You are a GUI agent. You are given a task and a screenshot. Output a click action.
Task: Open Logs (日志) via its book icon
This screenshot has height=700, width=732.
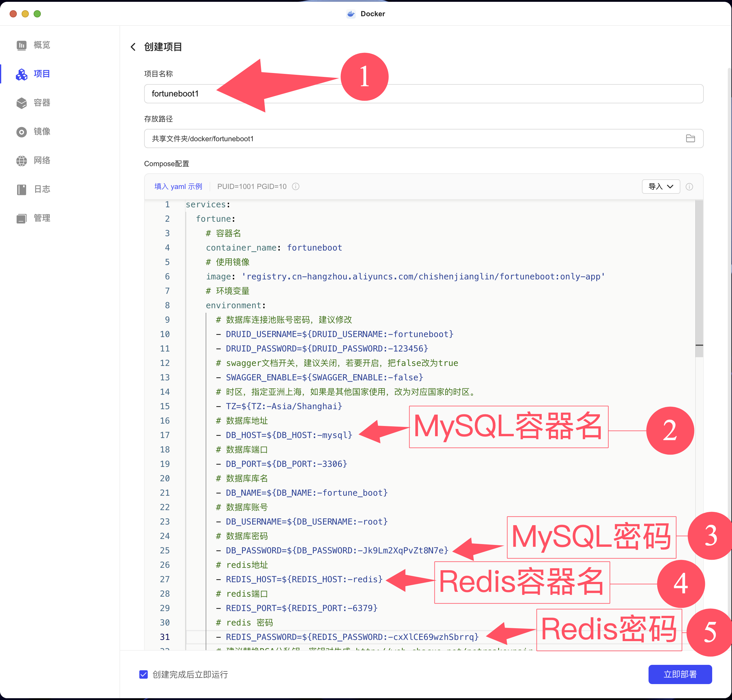pos(22,189)
